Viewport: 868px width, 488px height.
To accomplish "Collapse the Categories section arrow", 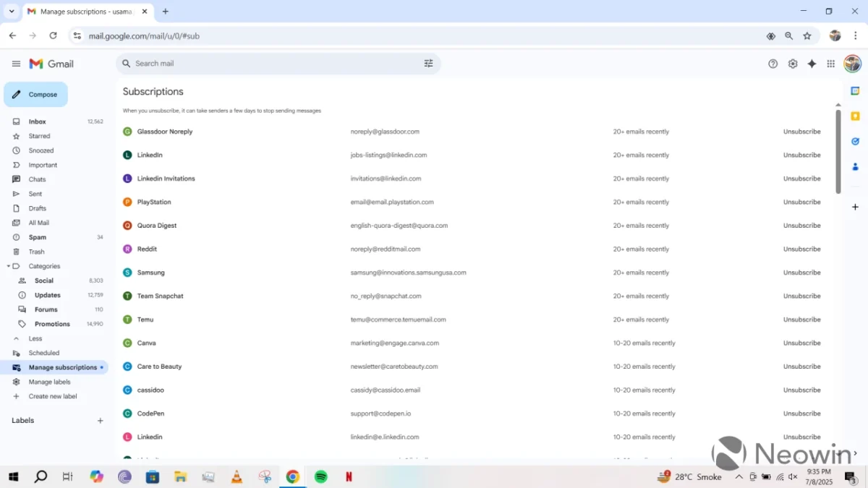I will 8,266.
